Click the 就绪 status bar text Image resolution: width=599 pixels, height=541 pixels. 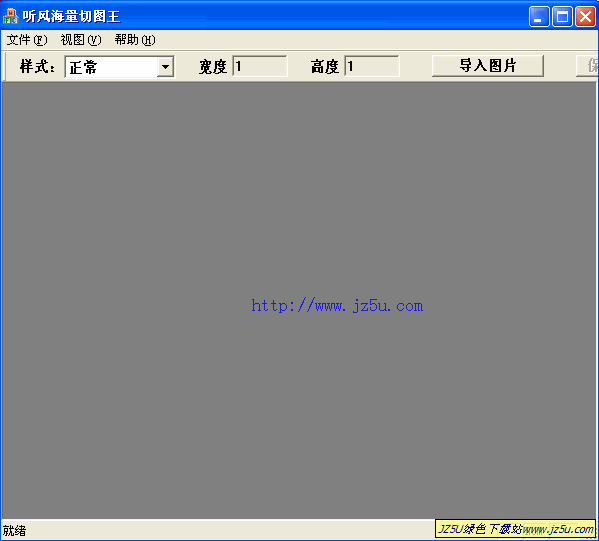click(x=15, y=531)
